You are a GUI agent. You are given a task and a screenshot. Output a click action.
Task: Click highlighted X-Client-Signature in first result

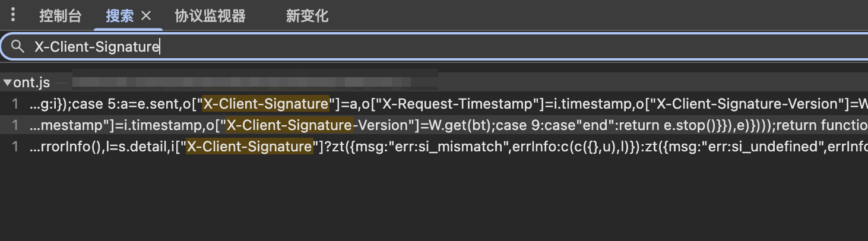click(x=266, y=104)
